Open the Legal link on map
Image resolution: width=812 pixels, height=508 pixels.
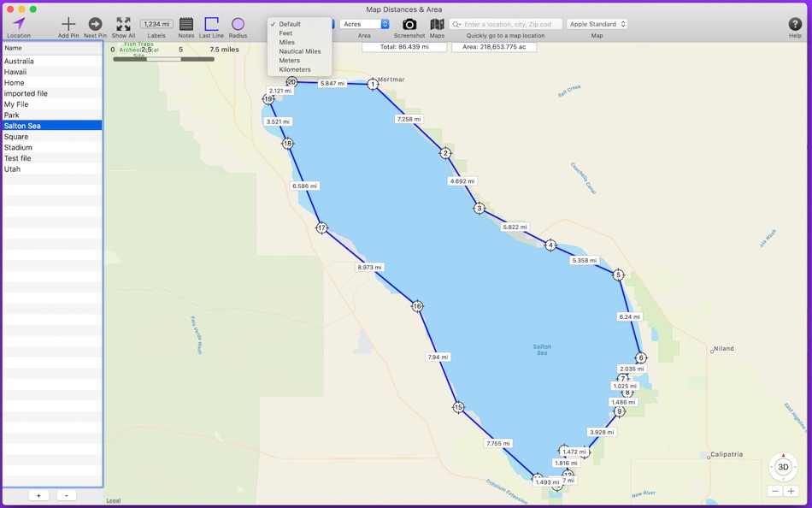tap(114, 501)
